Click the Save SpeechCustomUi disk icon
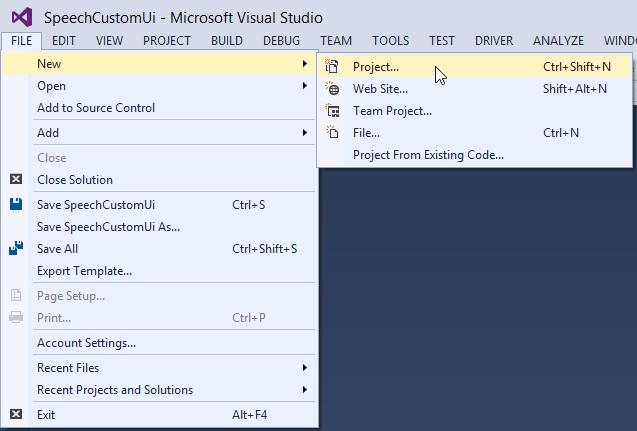The image size is (637, 431). 15,205
